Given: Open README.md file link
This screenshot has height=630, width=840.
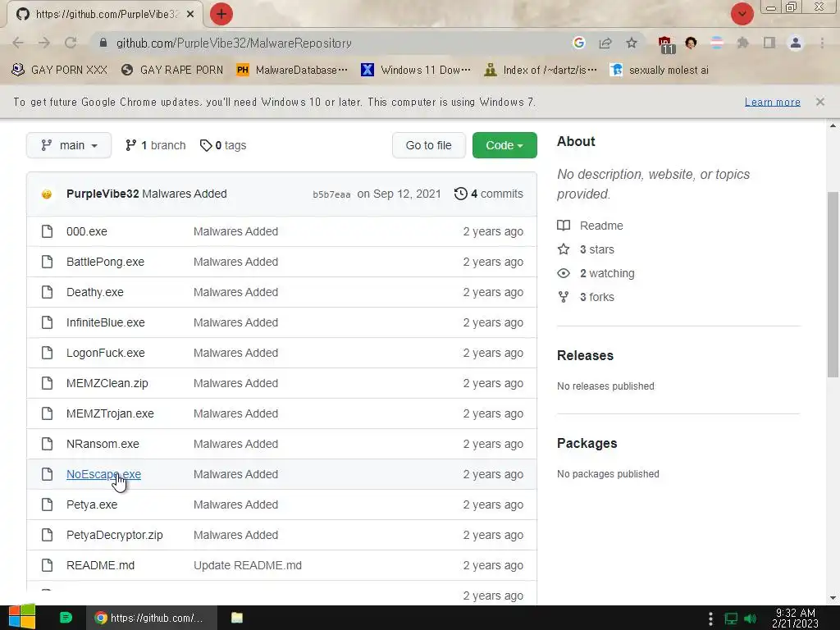Looking at the screenshot, I should point(100,565).
